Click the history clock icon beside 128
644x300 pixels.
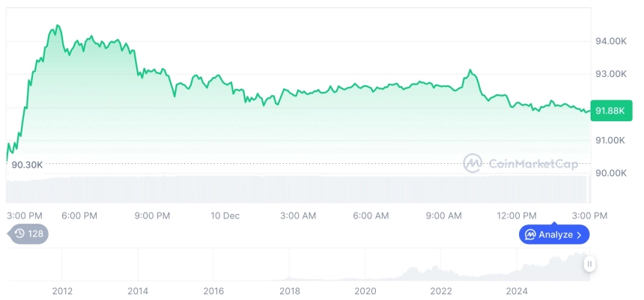(20, 233)
